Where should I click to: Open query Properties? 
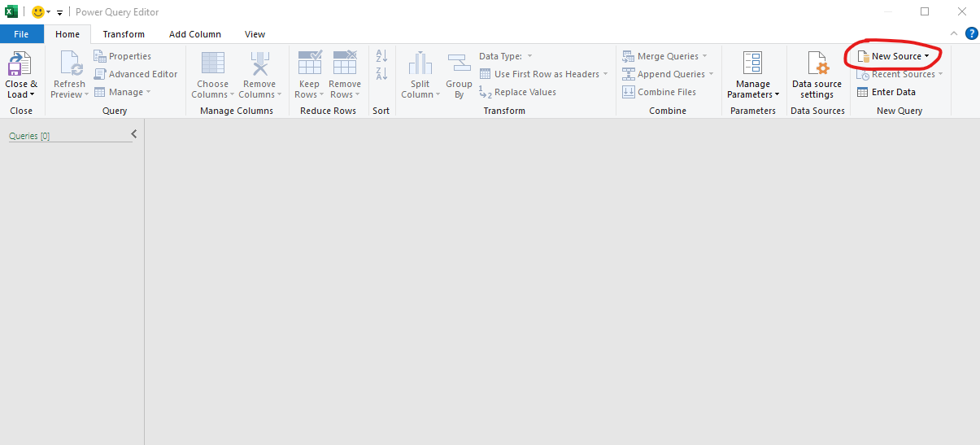[123, 56]
